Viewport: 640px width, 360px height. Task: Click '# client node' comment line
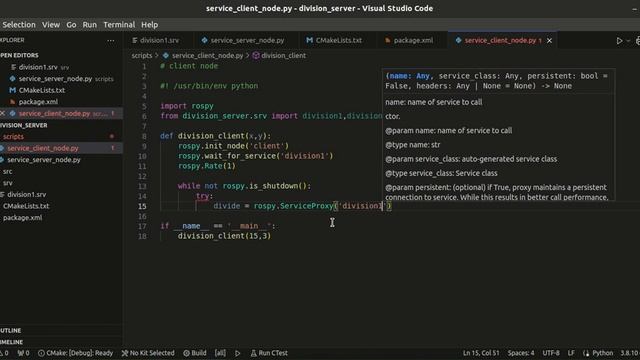189,66
